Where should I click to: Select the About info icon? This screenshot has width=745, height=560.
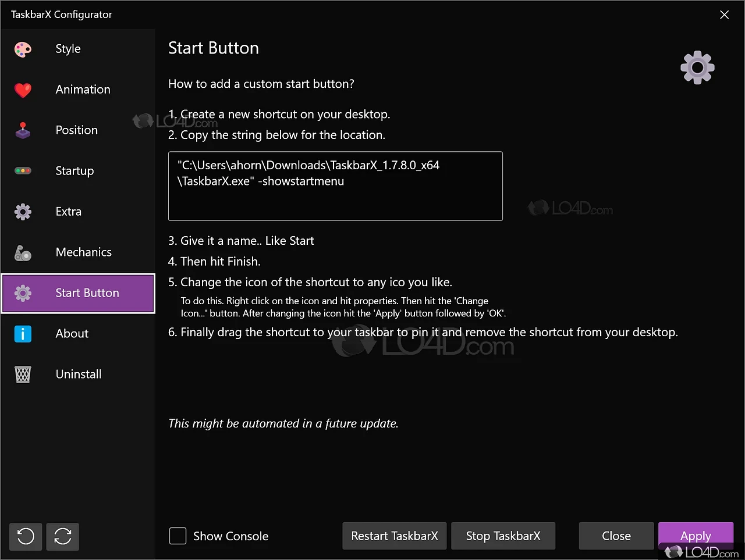point(22,334)
